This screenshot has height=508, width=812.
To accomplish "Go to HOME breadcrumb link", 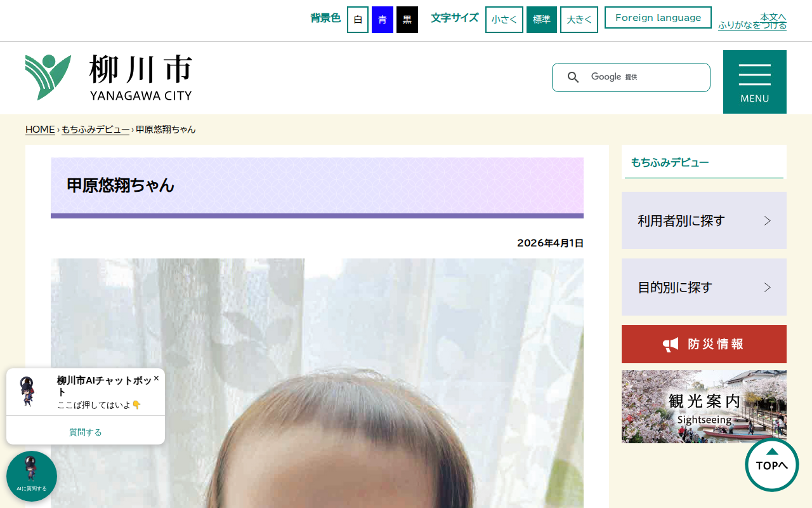I will pos(40,130).
